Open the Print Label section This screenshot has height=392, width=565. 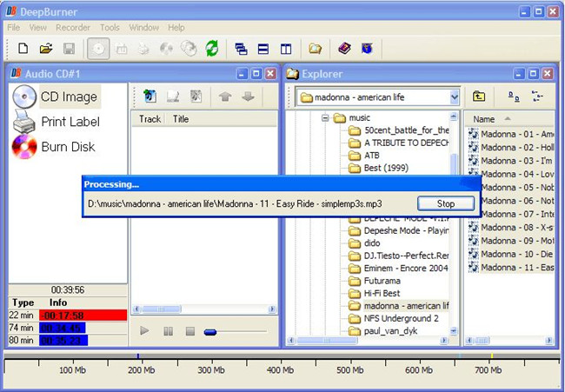point(56,122)
